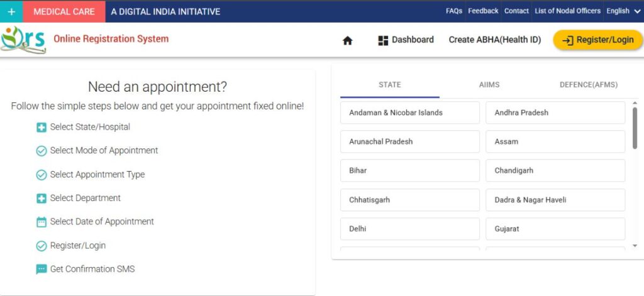Viewport: 644px width, 296px height.
Task: Pick Chhatisgarh in the state list
Action: tap(410, 200)
